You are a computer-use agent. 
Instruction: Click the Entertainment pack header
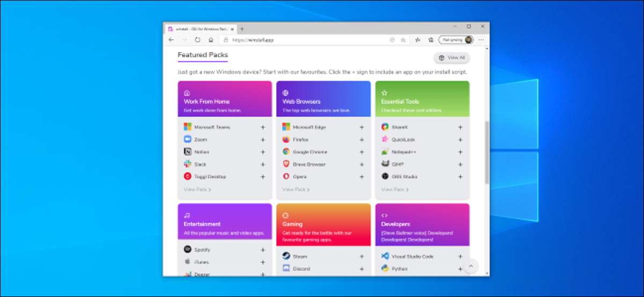[x=225, y=221]
